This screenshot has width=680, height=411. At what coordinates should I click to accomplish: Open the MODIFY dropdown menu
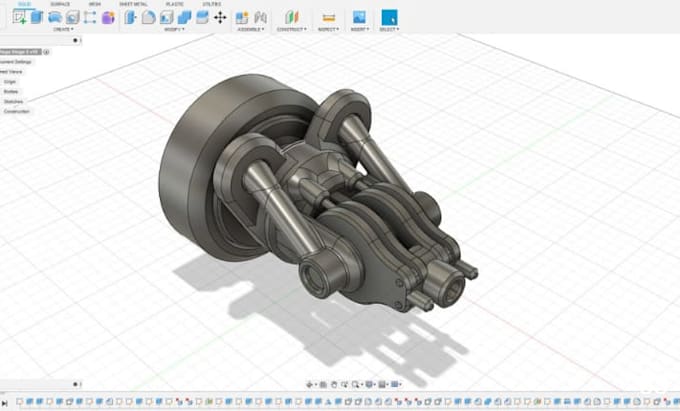tap(174, 29)
